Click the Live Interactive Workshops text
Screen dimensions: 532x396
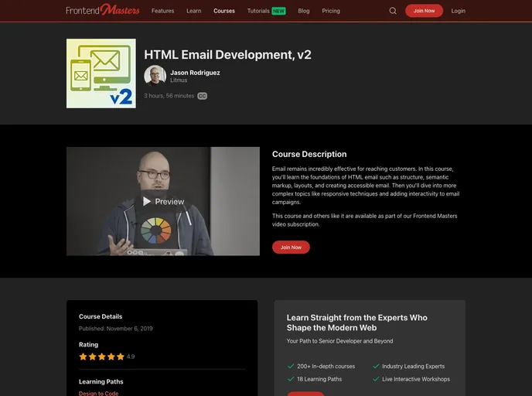coord(416,380)
